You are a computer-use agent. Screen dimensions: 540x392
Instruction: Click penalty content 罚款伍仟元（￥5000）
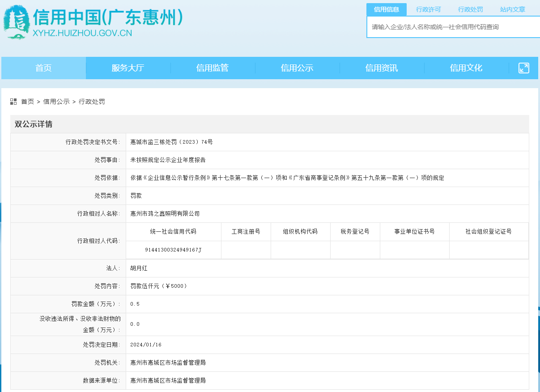click(x=159, y=286)
